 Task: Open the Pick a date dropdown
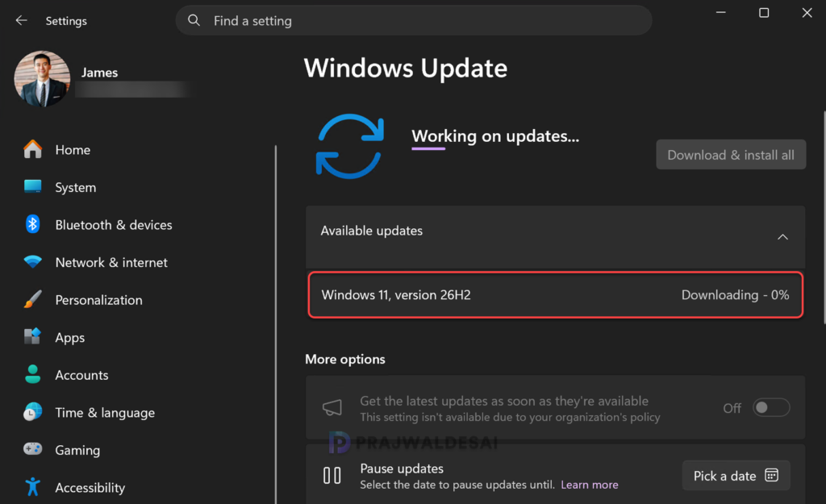736,476
